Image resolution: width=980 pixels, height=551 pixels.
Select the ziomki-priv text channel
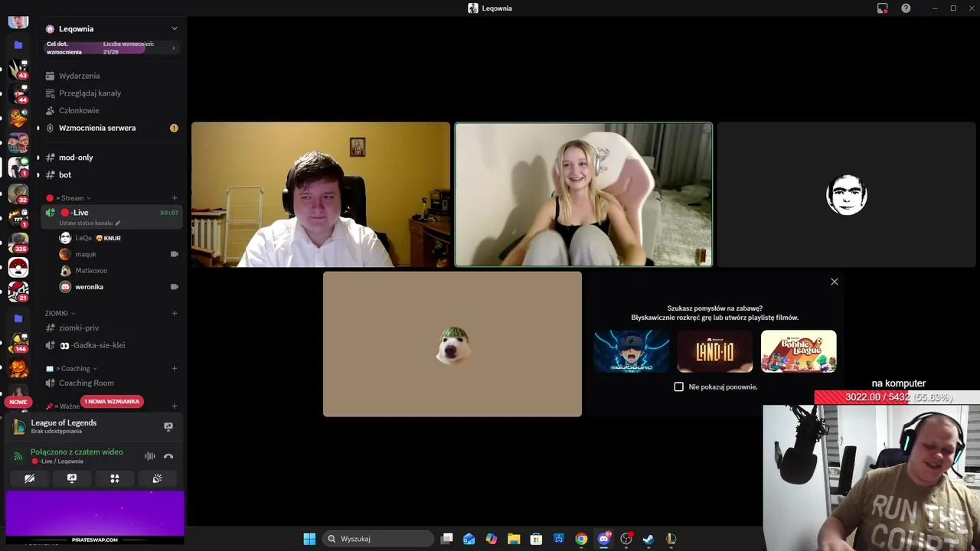112,328
